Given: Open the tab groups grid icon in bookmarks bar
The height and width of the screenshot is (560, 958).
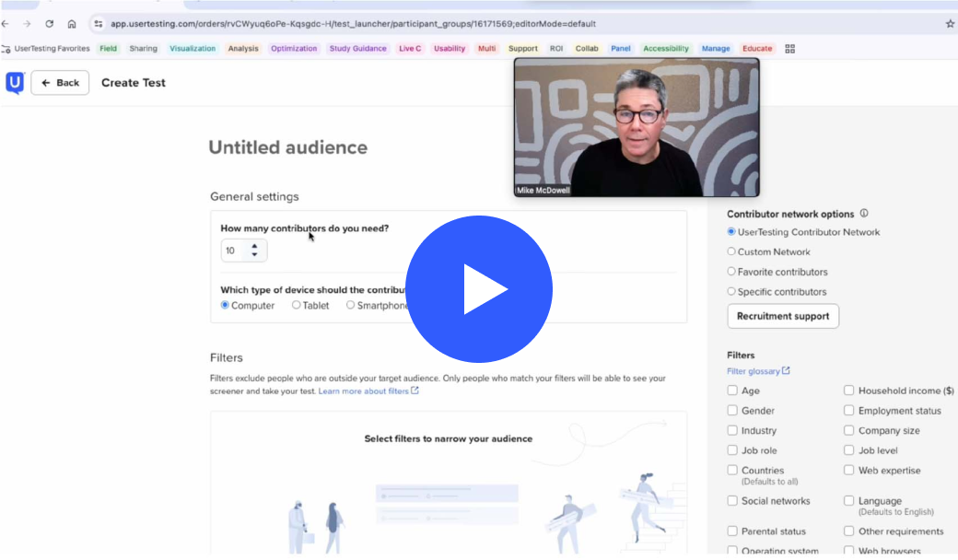Looking at the screenshot, I should click(789, 49).
